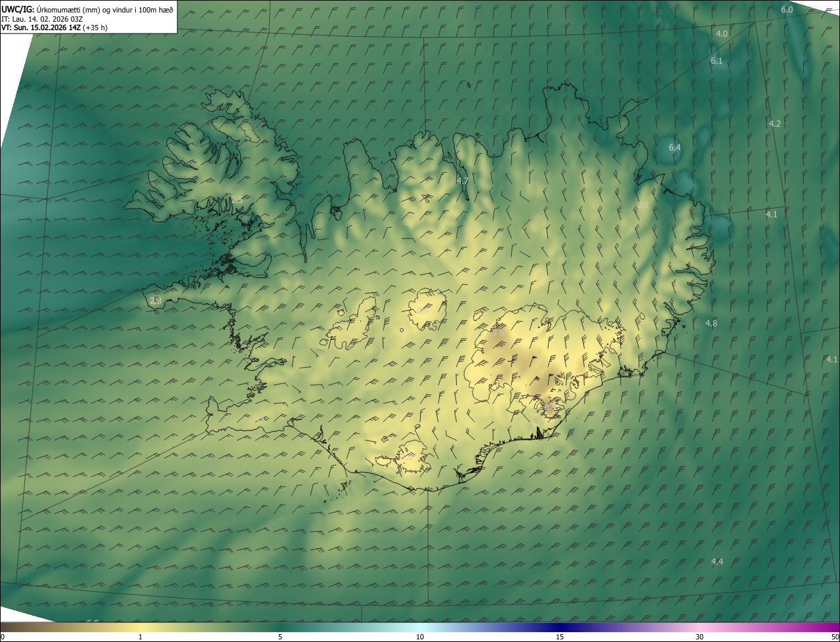Click the colorbar tick label 1

pyautogui.click(x=140, y=637)
